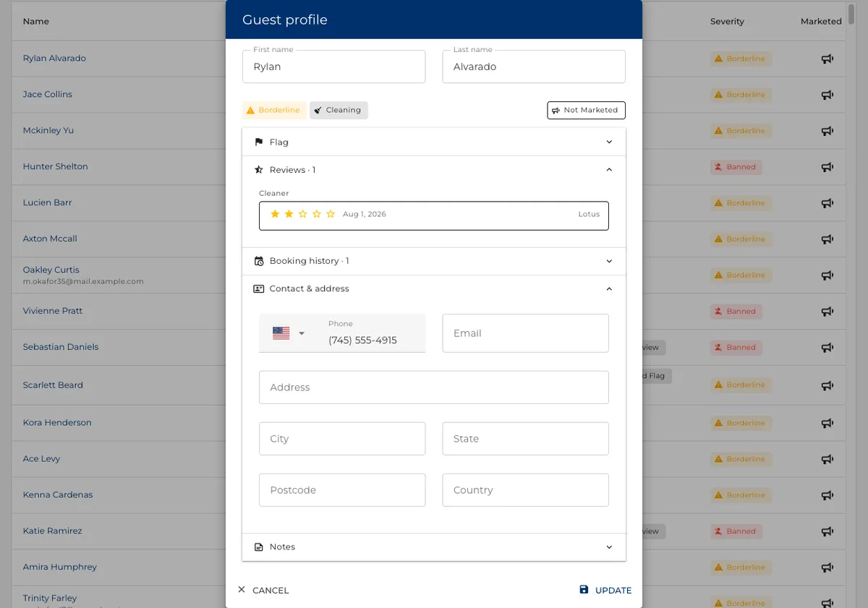Click the State input field
Screen dimensions: 868x608
(x=525, y=439)
